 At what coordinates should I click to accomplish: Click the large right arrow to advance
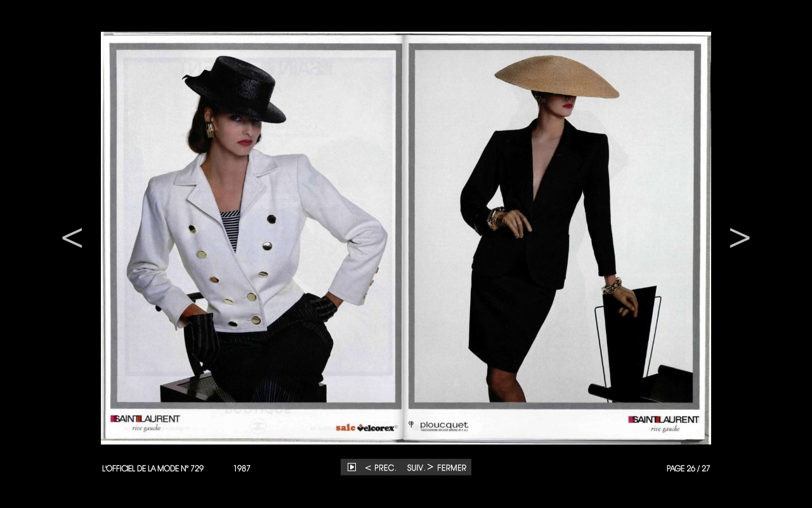pos(739,238)
